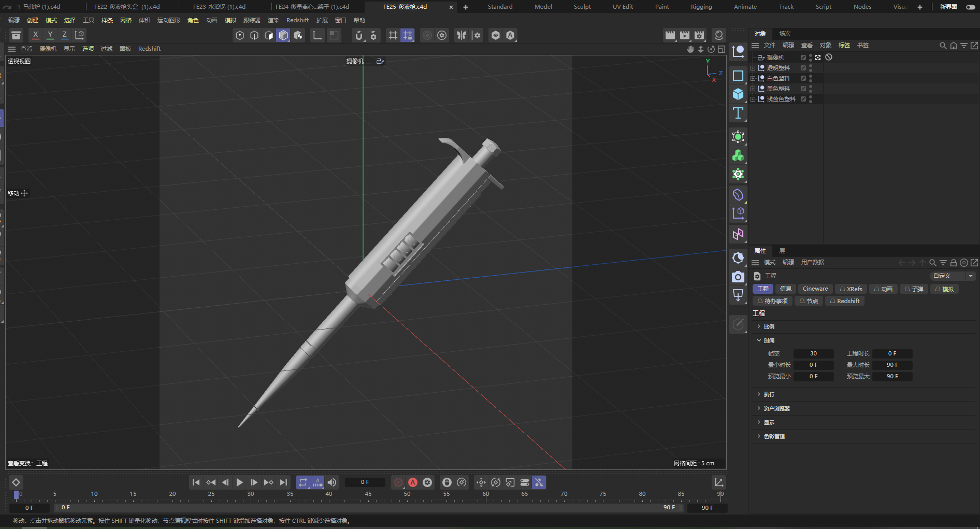Toggle timeline sound speaker icon

click(332, 482)
